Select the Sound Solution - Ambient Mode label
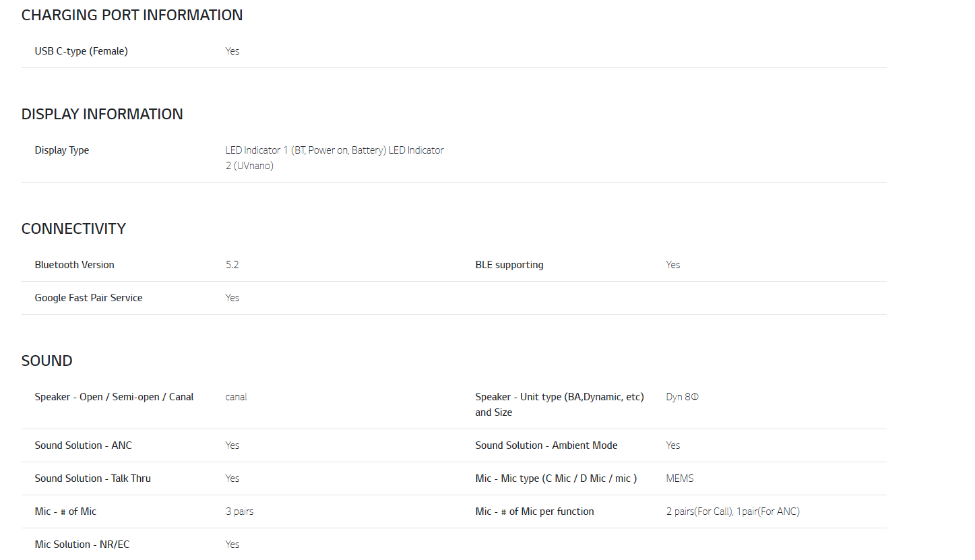The height and width of the screenshot is (560, 975). (x=546, y=445)
